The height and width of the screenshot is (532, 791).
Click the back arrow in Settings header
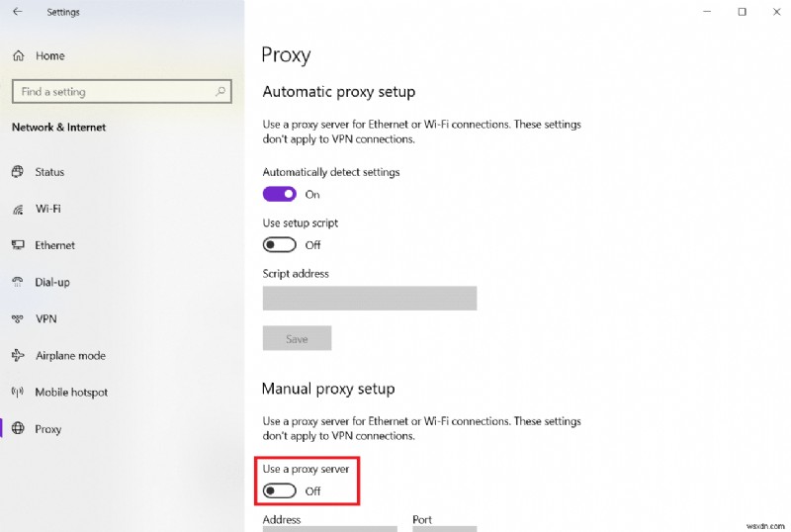pyautogui.click(x=17, y=12)
